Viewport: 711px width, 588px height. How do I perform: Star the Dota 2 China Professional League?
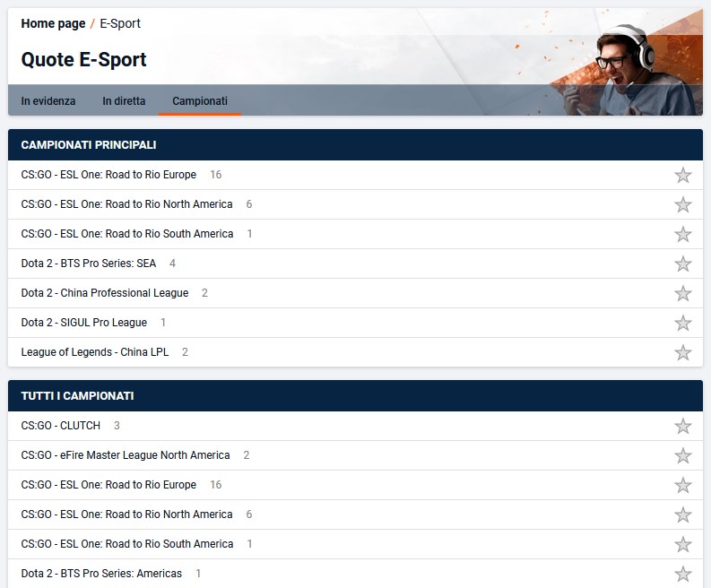(682, 293)
